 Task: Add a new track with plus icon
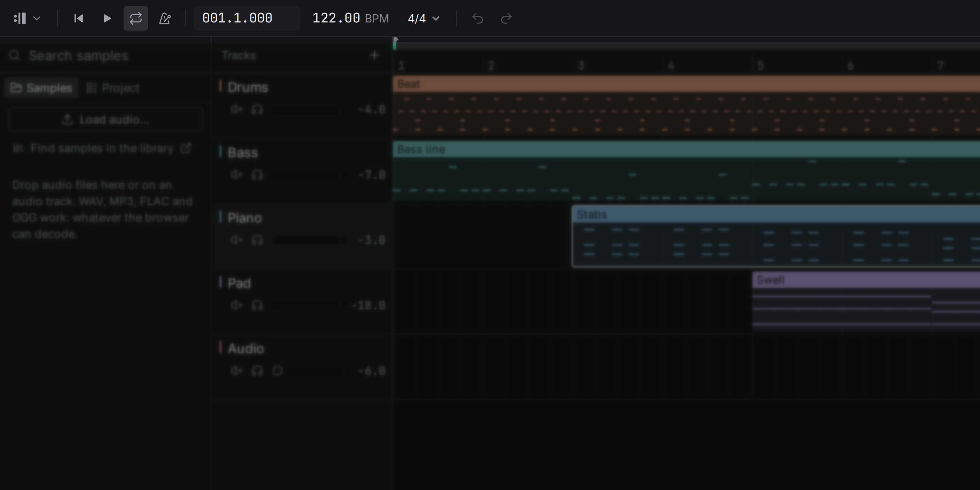tap(375, 55)
